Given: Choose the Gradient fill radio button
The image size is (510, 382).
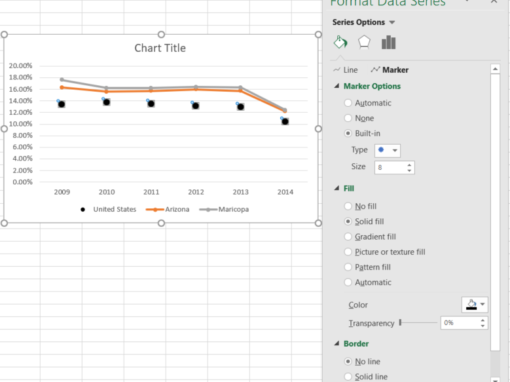Looking at the screenshot, I should click(348, 237).
